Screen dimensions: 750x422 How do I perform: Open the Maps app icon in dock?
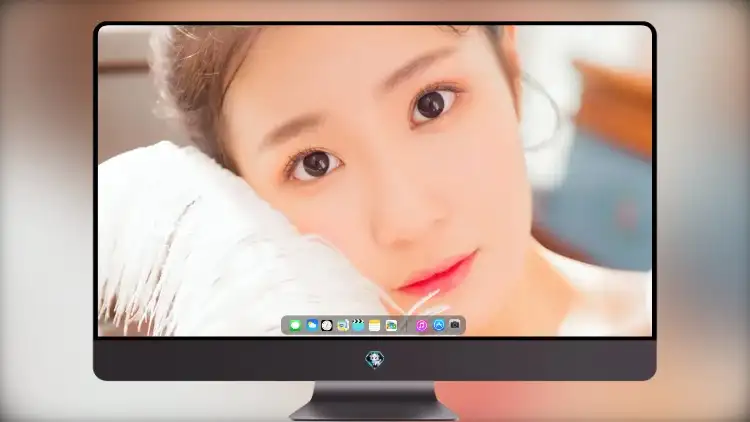pos(391,325)
